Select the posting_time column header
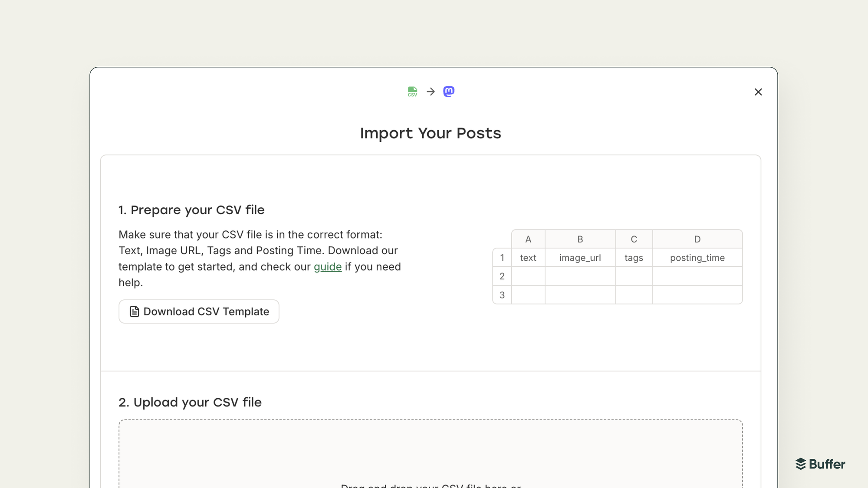This screenshot has height=488, width=868. pos(697,257)
